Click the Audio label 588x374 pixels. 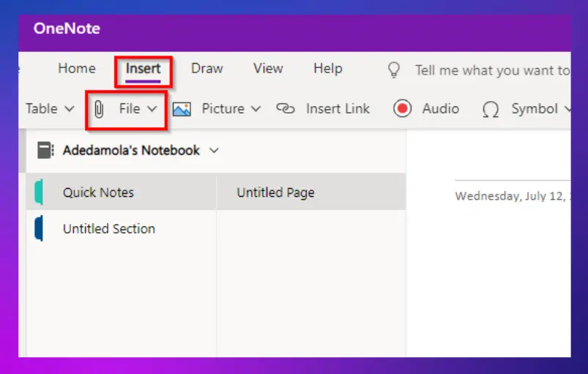(x=441, y=108)
